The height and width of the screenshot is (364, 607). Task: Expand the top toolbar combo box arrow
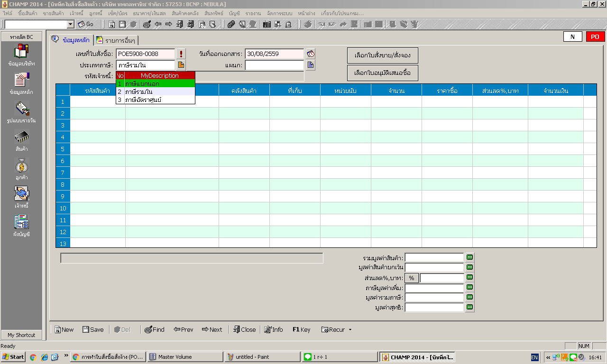(x=71, y=24)
